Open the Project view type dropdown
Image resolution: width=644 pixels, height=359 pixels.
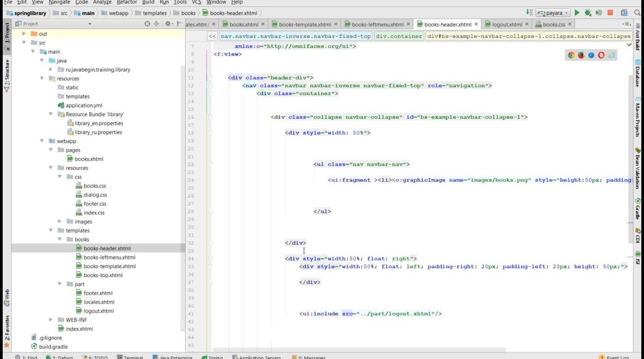[90, 24]
